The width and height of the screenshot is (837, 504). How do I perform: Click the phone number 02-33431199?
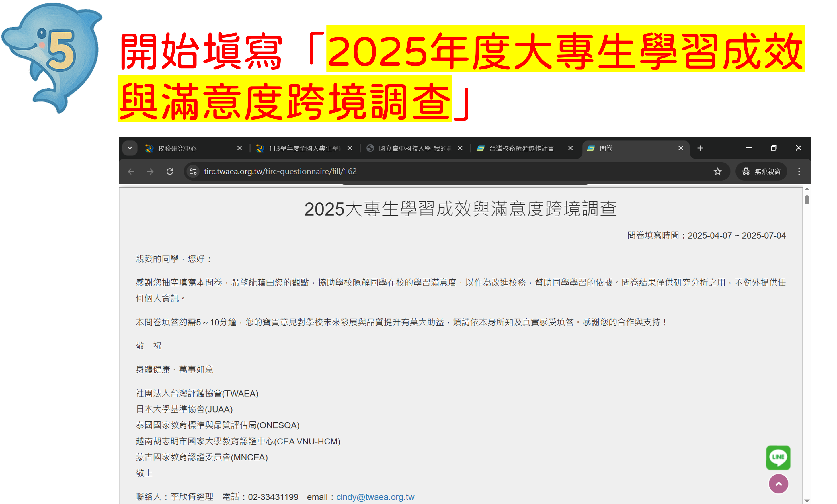pos(273,497)
